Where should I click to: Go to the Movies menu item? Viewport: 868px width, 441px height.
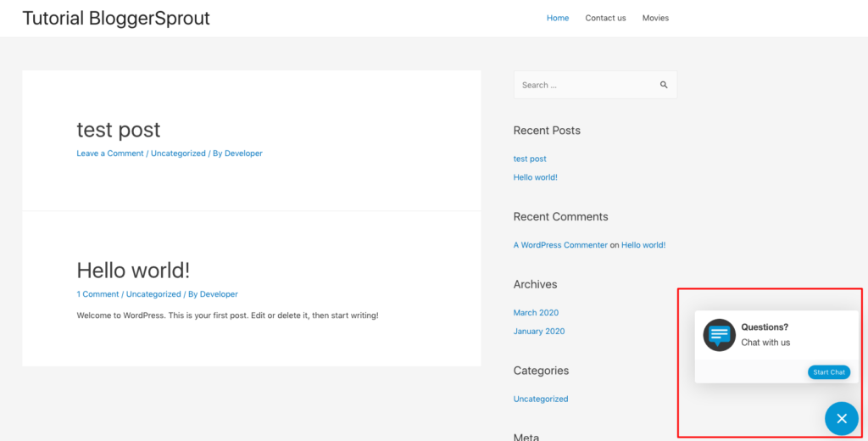point(655,18)
